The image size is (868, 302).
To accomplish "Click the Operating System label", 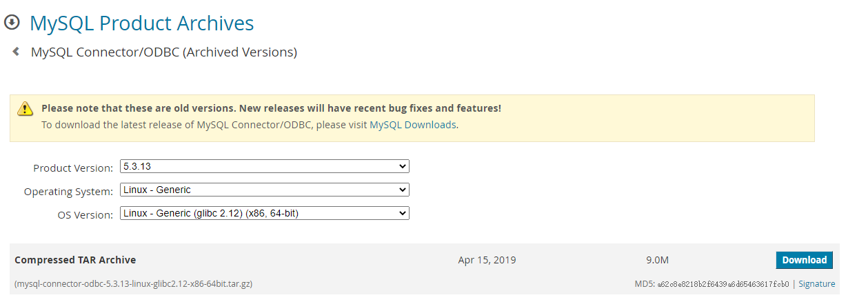I will click(x=68, y=192).
